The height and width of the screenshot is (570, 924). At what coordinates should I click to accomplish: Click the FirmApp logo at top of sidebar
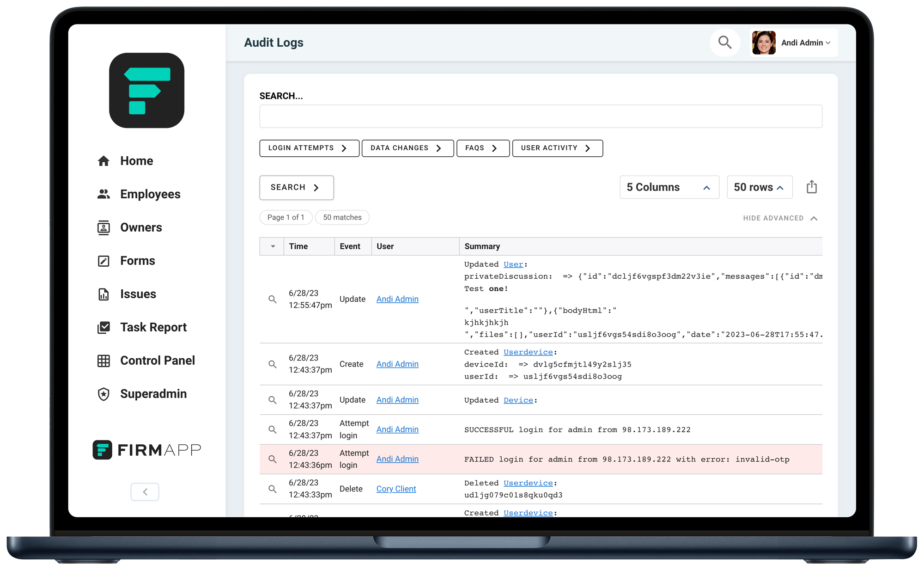pos(146,90)
